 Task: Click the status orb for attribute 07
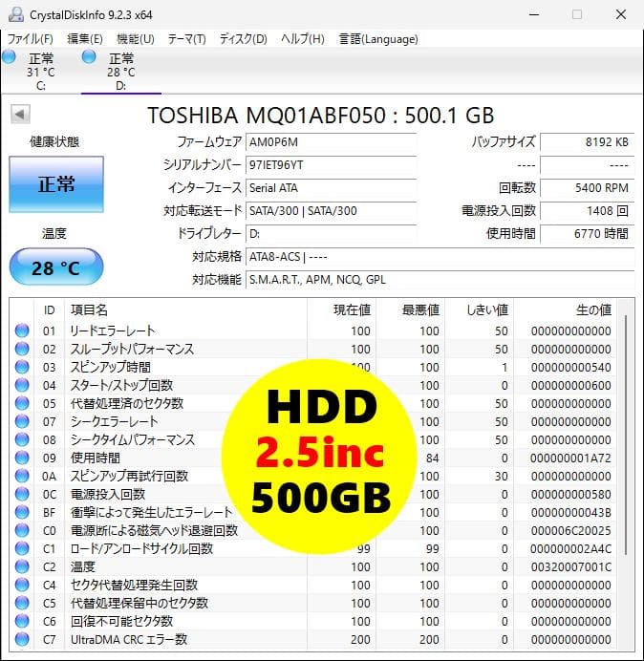click(22, 421)
